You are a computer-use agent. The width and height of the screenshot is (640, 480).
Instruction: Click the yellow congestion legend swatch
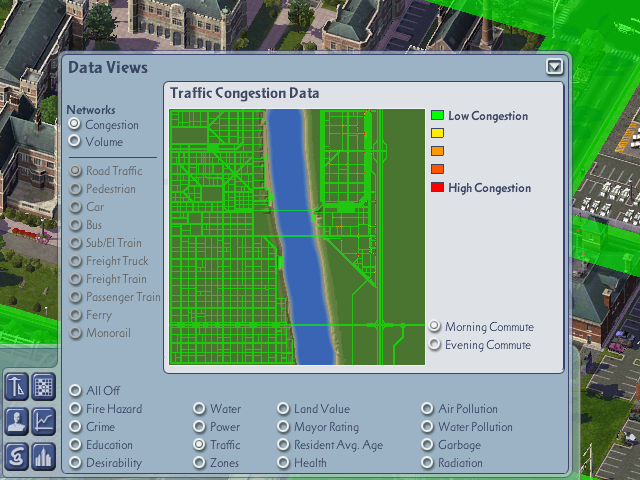pyautogui.click(x=438, y=133)
